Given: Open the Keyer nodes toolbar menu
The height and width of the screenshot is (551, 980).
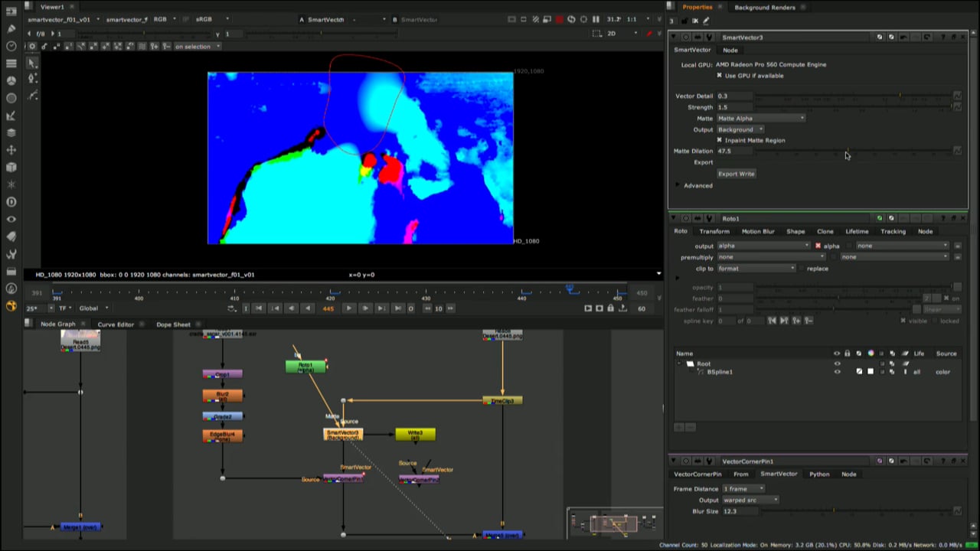Looking at the screenshot, I should 11,116.
